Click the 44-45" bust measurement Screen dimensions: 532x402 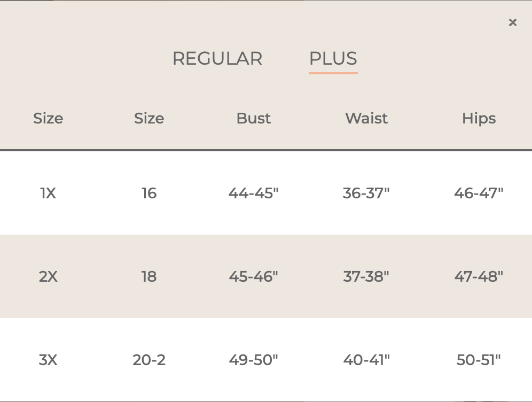click(x=253, y=193)
